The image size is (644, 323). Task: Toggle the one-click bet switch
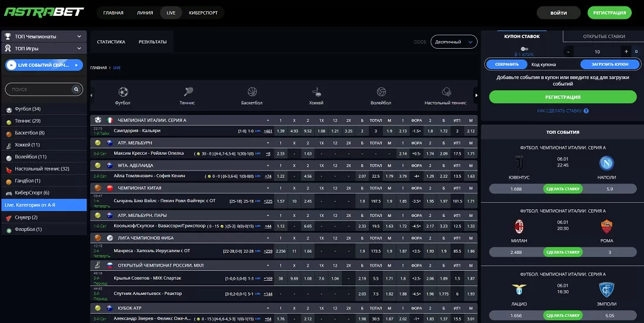(525, 49)
